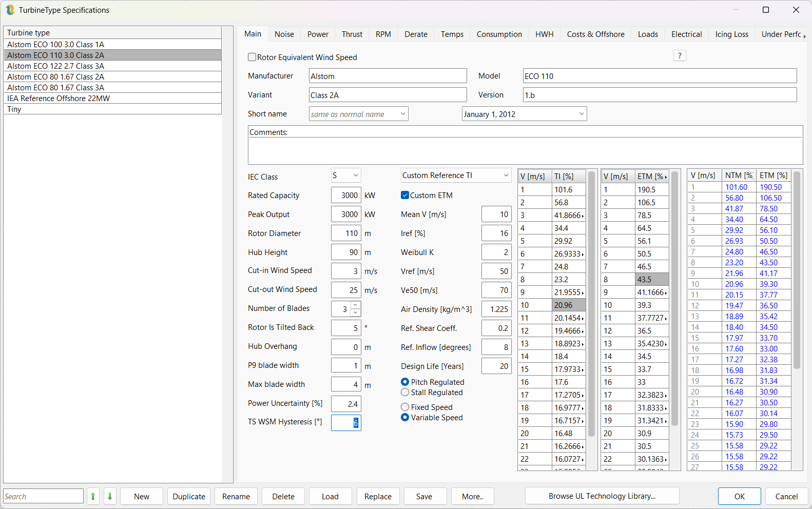Choose Fixed Speed option

point(405,407)
